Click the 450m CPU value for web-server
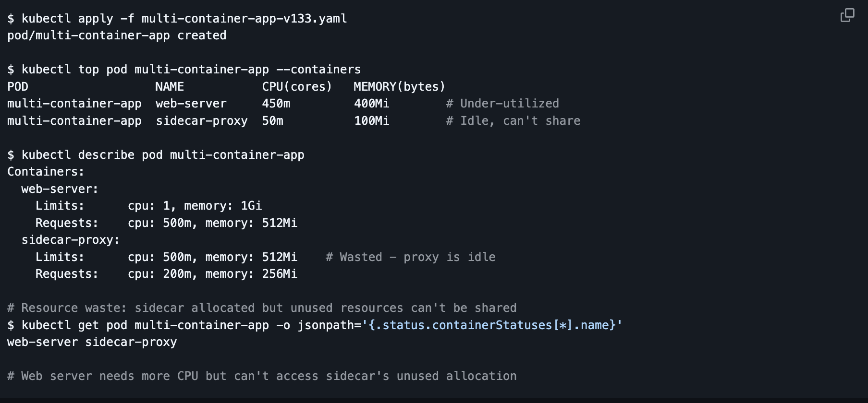868x403 pixels. tap(276, 104)
